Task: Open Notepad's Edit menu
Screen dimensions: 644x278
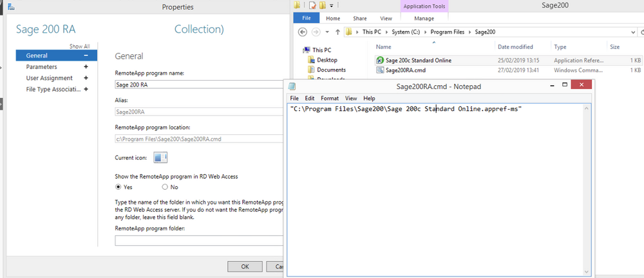Action: (x=309, y=98)
